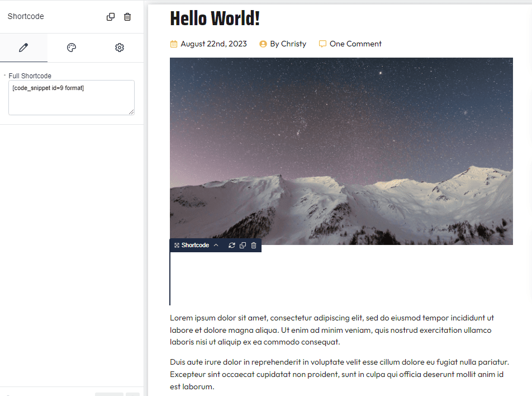
Task: Click the Duis aute irure paragraph
Action: (339, 374)
